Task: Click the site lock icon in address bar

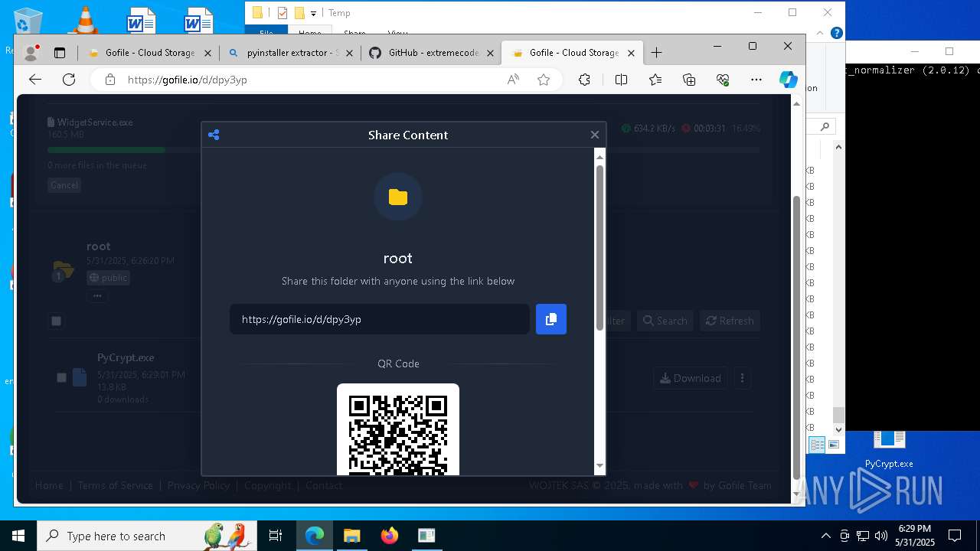Action: point(109,80)
